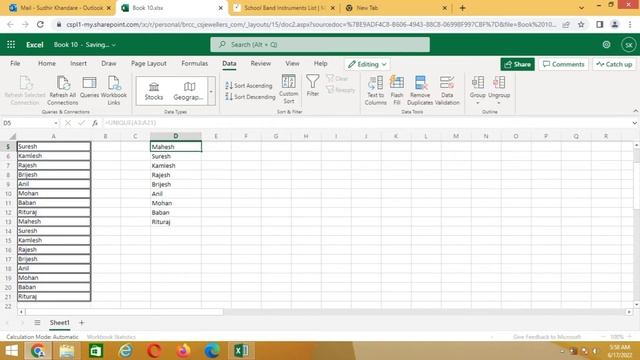Click the Catch up button
This screenshot has width=640, height=360.
614,64
